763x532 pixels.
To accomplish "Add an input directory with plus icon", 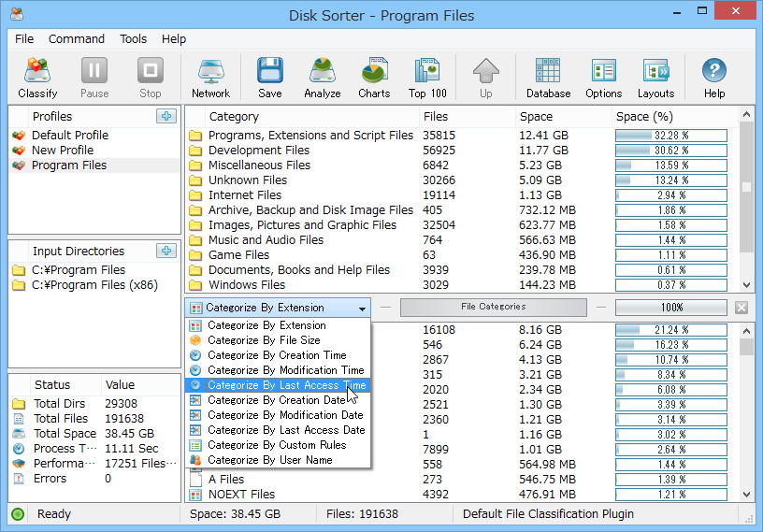I will [x=166, y=251].
